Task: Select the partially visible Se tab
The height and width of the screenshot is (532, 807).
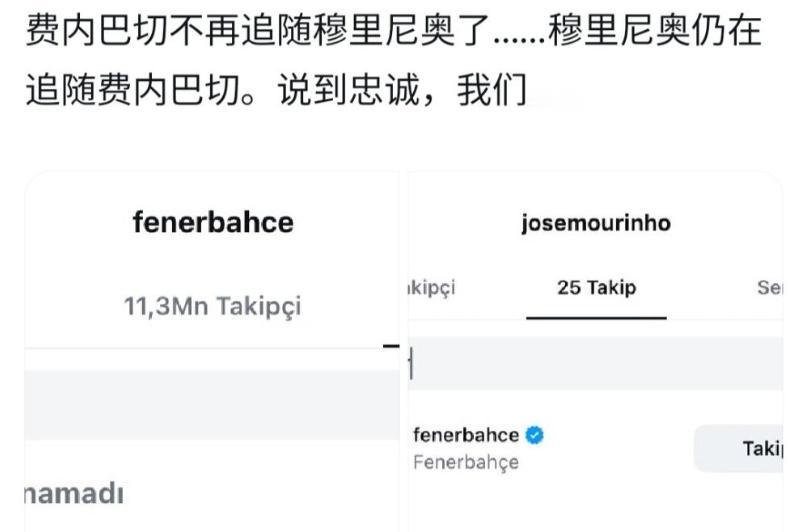Action: (770, 288)
